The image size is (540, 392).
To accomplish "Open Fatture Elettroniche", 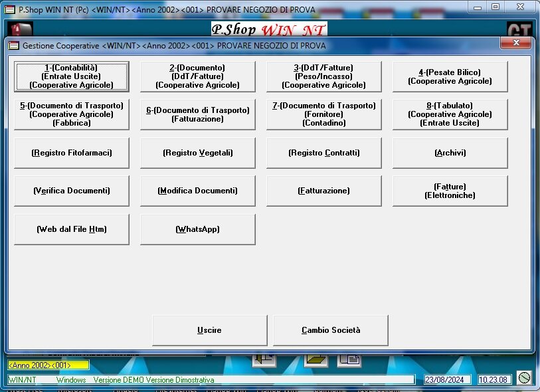I will pos(450,191).
